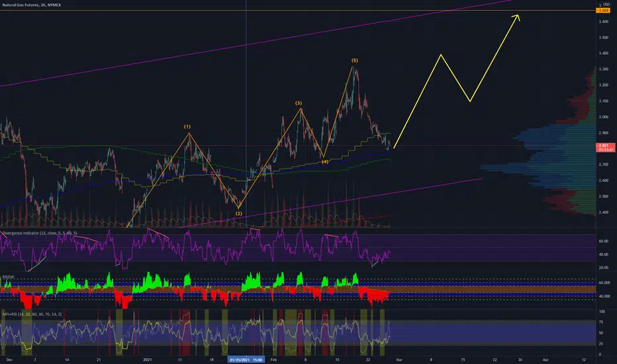Click the Apr label on time axis
The height and width of the screenshot is (364, 617).
[546, 359]
